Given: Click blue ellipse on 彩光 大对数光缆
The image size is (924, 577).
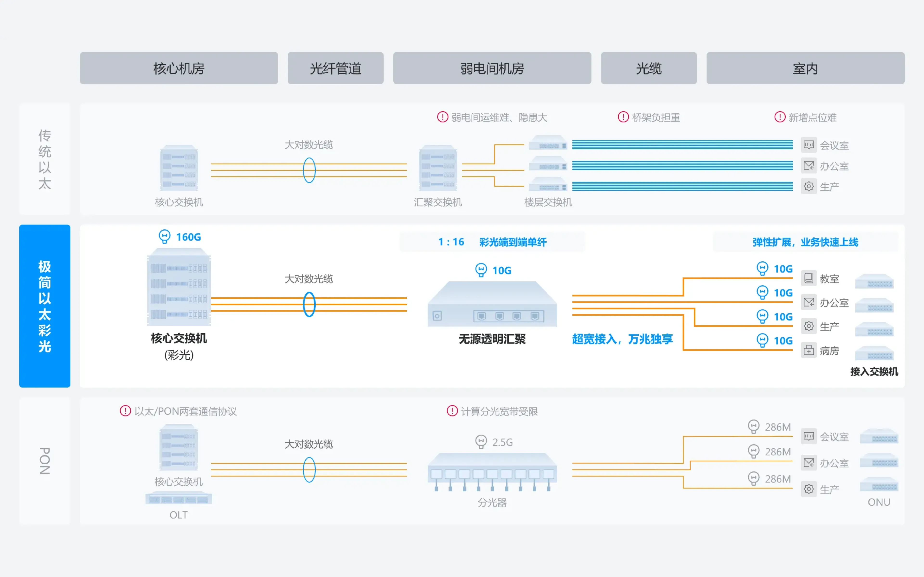Looking at the screenshot, I should click(x=309, y=304).
